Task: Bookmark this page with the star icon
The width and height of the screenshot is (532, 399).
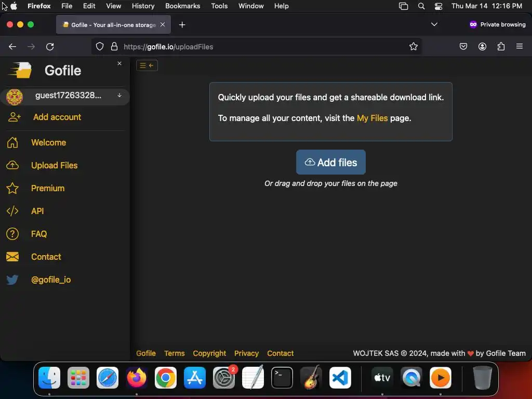Action: pyautogui.click(x=413, y=46)
